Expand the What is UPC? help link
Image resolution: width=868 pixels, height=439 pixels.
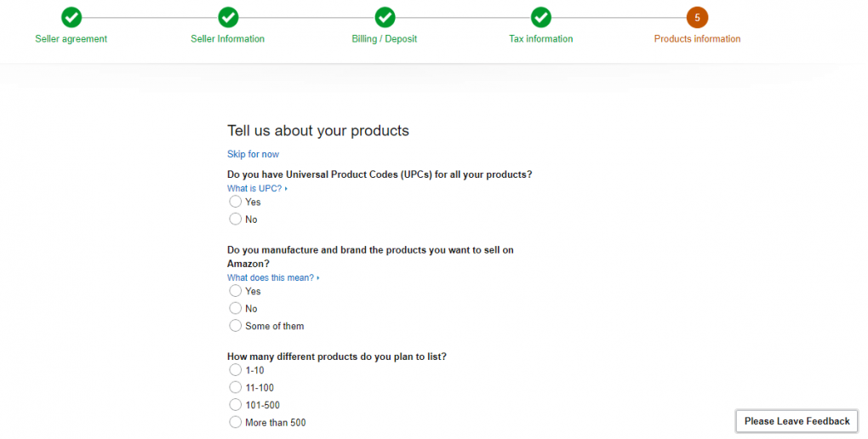coord(256,189)
